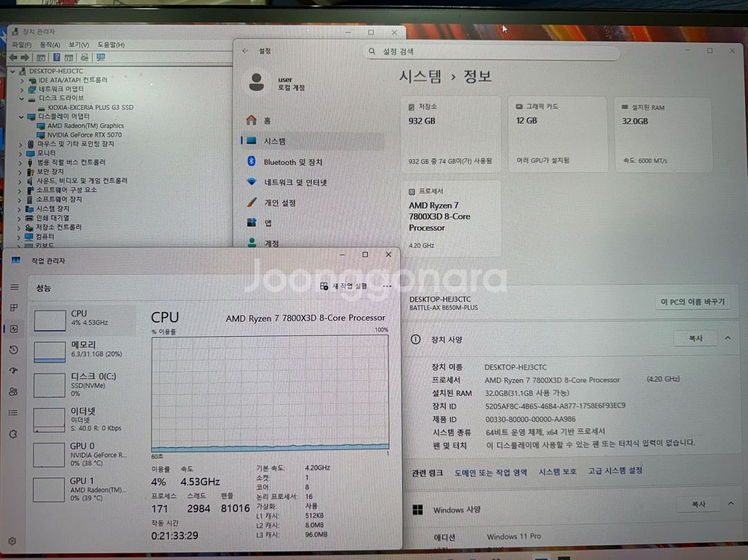Click the 시스템 breadcrumb in Settings header
Image resolution: width=748 pixels, height=560 pixels.
420,76
